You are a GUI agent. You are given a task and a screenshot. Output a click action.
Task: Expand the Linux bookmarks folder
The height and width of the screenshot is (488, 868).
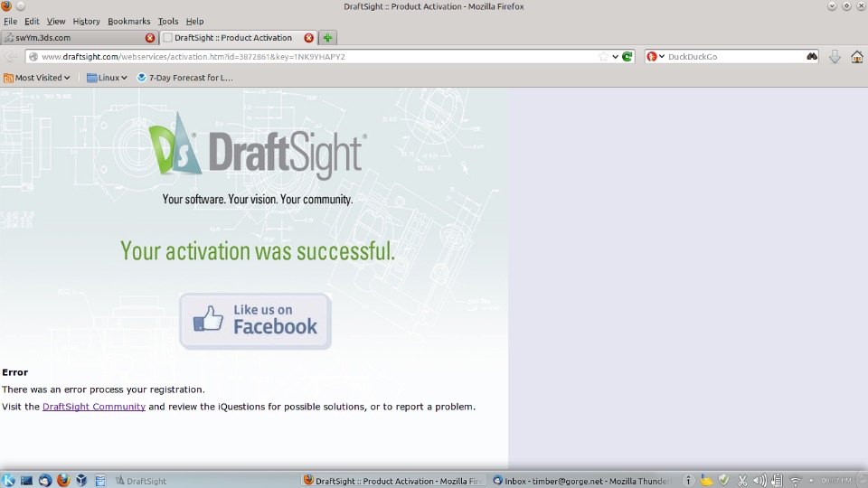pos(108,78)
